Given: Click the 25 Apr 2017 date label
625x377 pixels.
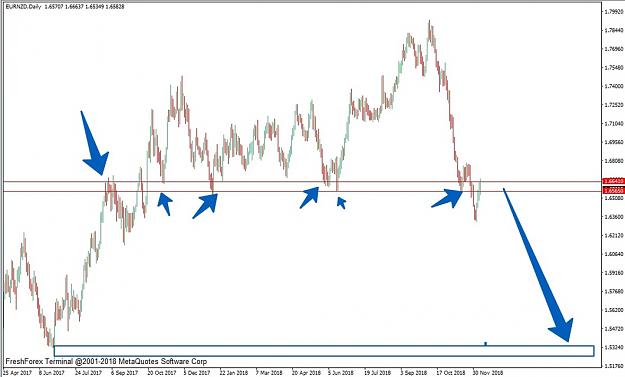Looking at the screenshot, I should tap(17, 373).
